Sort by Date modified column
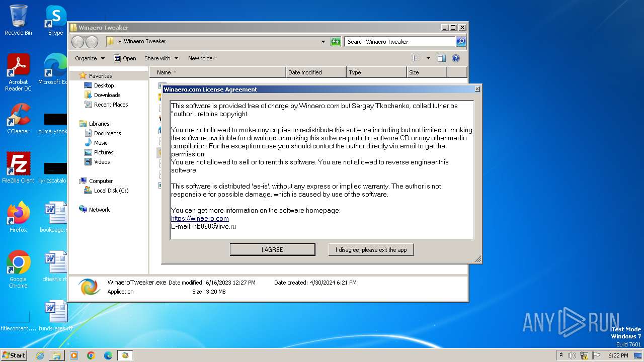Viewport: 644px width, 362px height. pyautogui.click(x=316, y=72)
